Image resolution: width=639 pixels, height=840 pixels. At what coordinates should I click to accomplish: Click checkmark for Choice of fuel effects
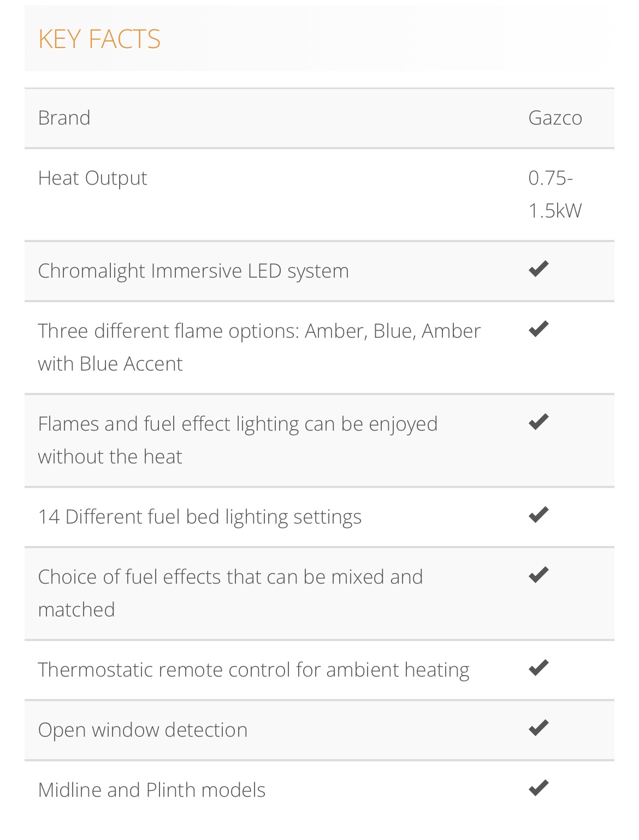(539, 575)
